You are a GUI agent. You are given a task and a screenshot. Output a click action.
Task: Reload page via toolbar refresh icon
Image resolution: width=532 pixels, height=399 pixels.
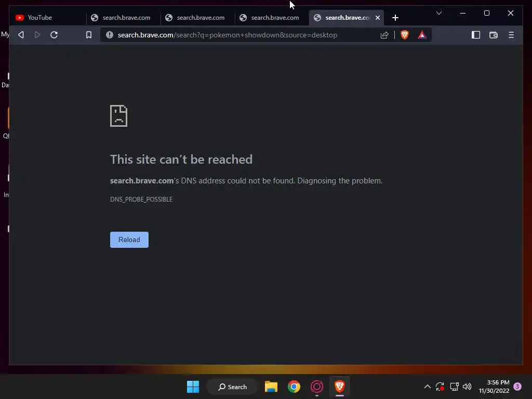54,35
